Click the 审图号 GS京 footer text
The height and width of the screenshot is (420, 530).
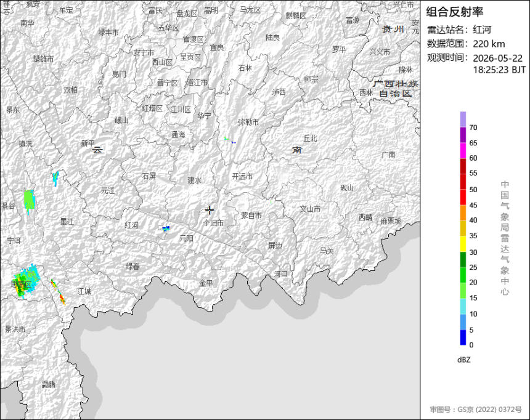pos(476,409)
